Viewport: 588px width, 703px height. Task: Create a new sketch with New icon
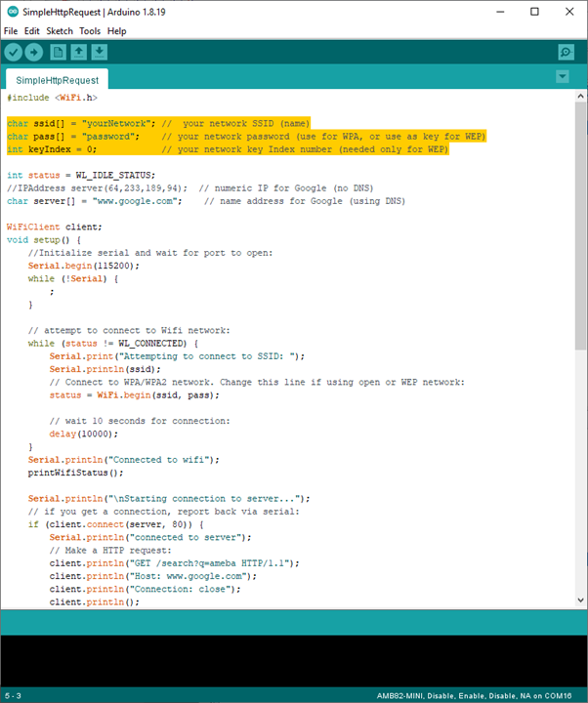point(59,52)
